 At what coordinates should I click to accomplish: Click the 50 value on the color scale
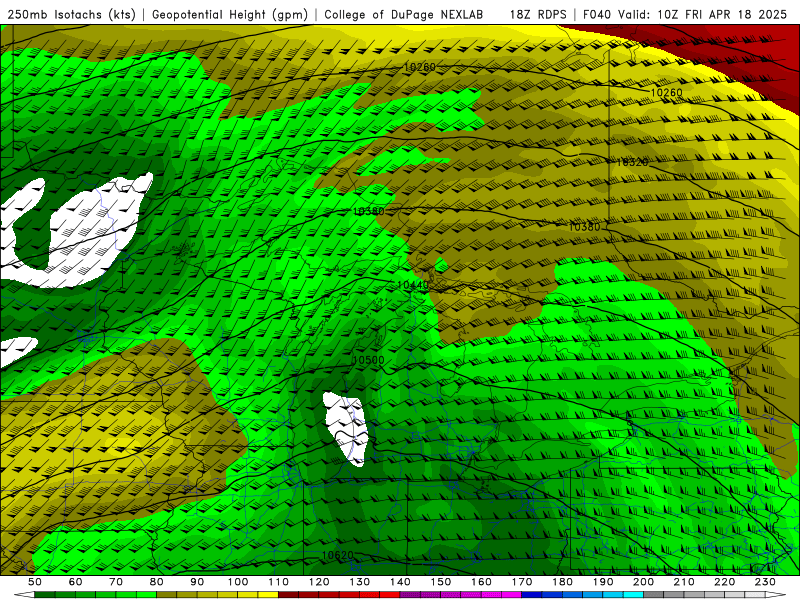35,582
